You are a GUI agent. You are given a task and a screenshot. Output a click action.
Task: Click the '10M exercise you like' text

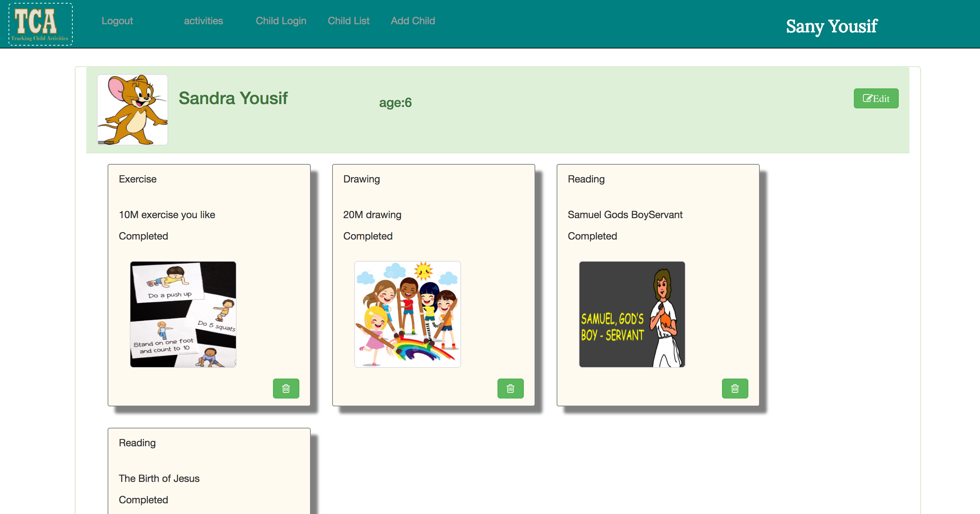167,215
